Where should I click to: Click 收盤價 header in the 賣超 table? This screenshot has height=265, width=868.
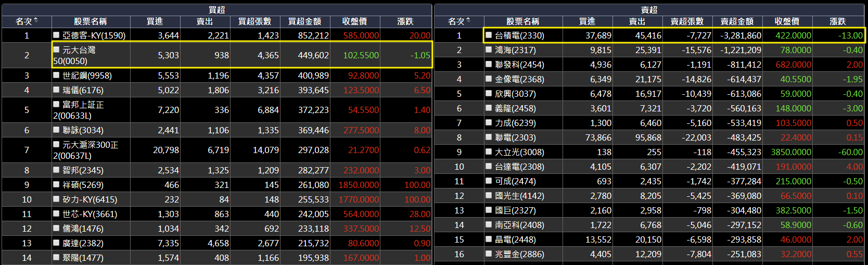tap(787, 21)
